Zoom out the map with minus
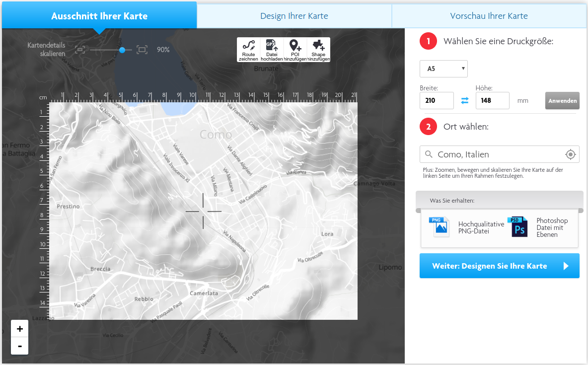The width and height of the screenshot is (588, 365). tap(20, 346)
